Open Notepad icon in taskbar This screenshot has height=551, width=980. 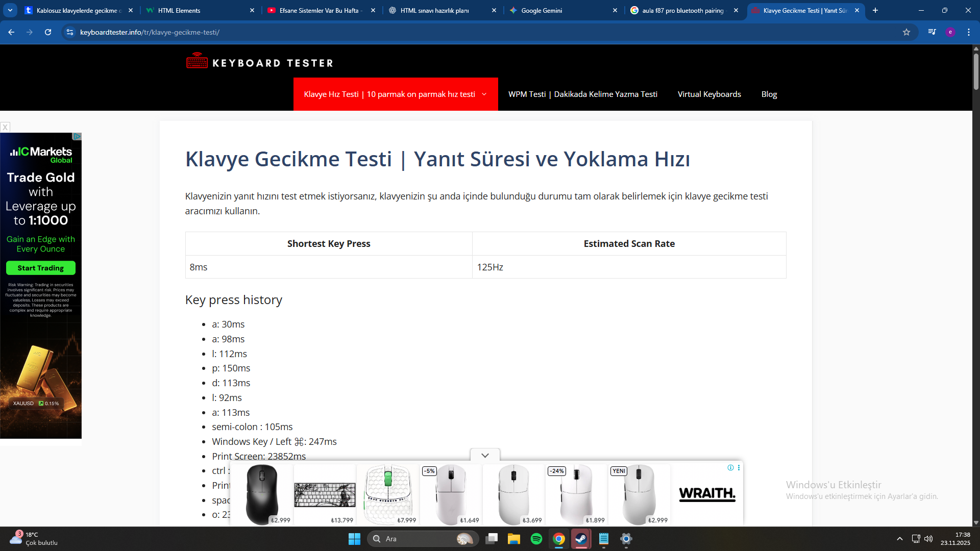(x=604, y=539)
